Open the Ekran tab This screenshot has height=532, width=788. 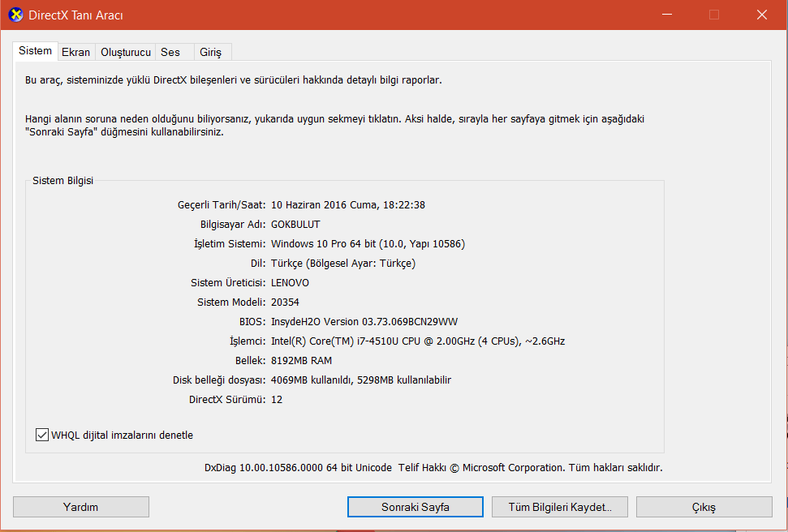(76, 52)
